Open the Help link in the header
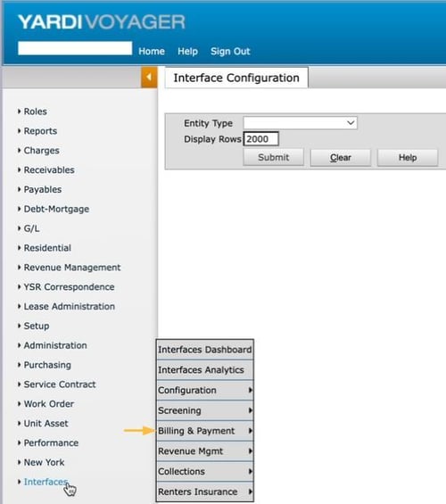Viewport: 446px width, 504px height. pyautogui.click(x=187, y=52)
